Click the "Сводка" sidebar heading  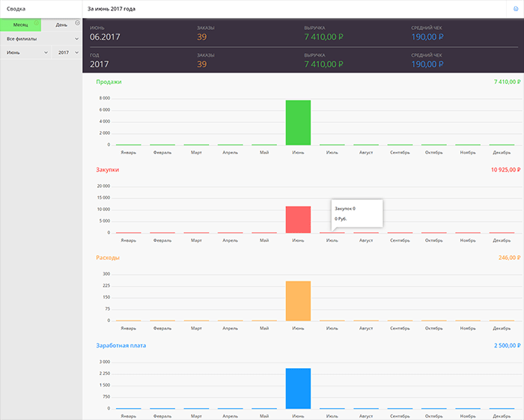pos(16,8)
